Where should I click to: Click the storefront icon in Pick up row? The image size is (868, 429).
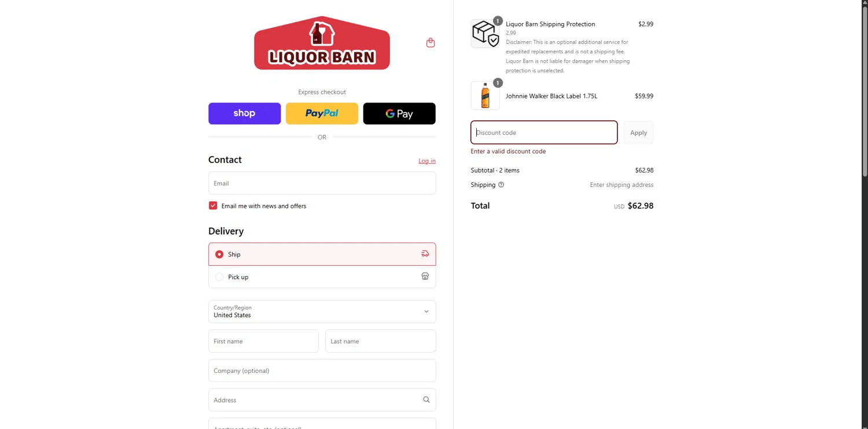click(425, 276)
